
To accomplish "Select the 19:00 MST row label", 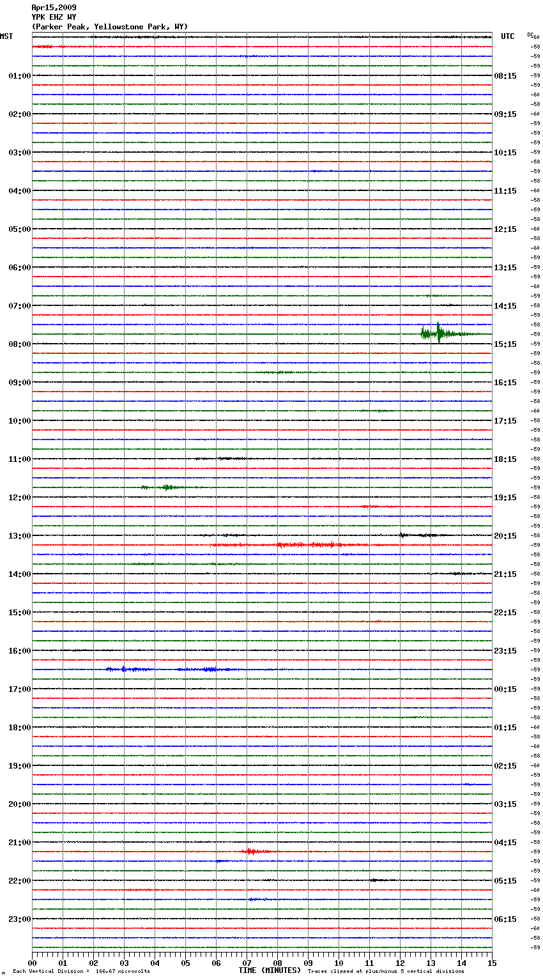I will (x=20, y=766).
